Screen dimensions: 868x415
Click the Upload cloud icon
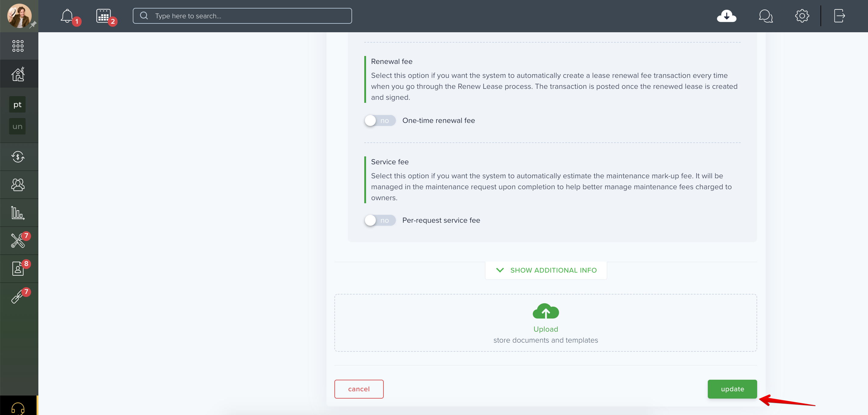point(545,311)
